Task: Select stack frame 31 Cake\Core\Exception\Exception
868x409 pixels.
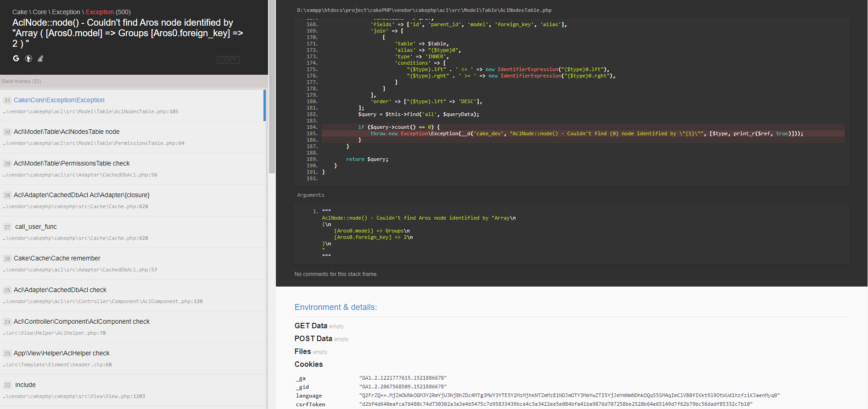Action: (132, 105)
